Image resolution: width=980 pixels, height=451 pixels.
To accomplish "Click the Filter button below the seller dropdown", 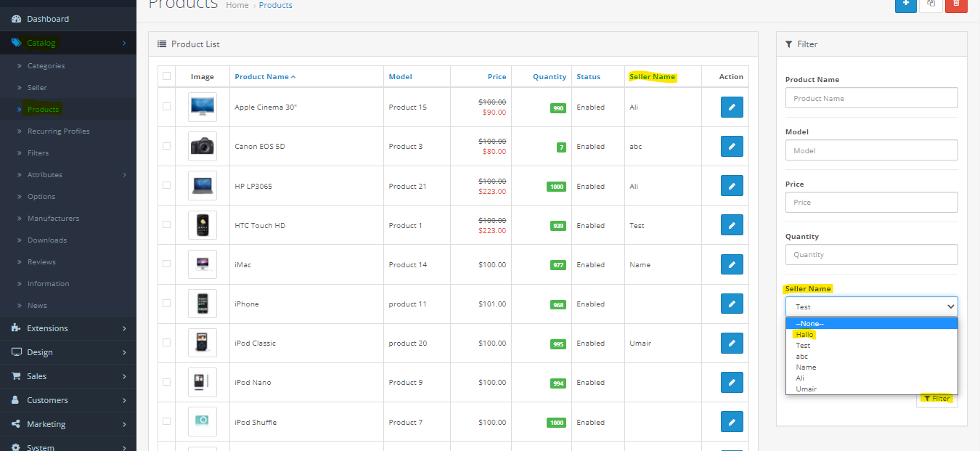I will click(936, 399).
